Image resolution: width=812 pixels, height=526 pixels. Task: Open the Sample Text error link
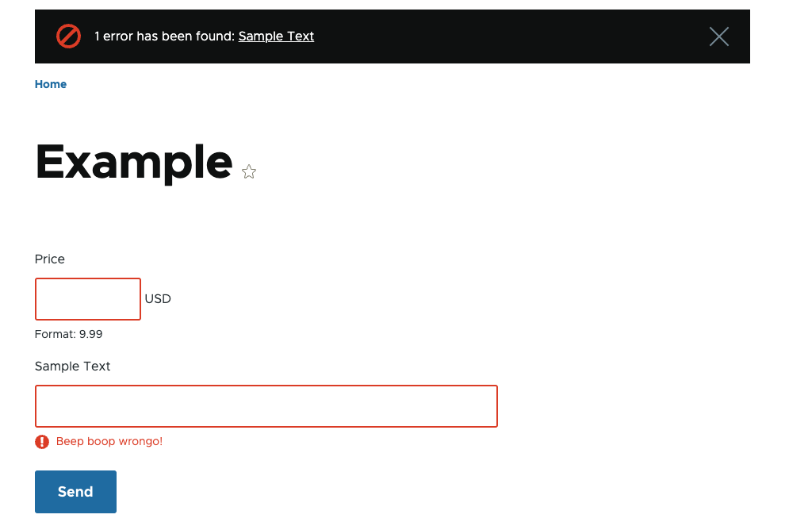276,36
